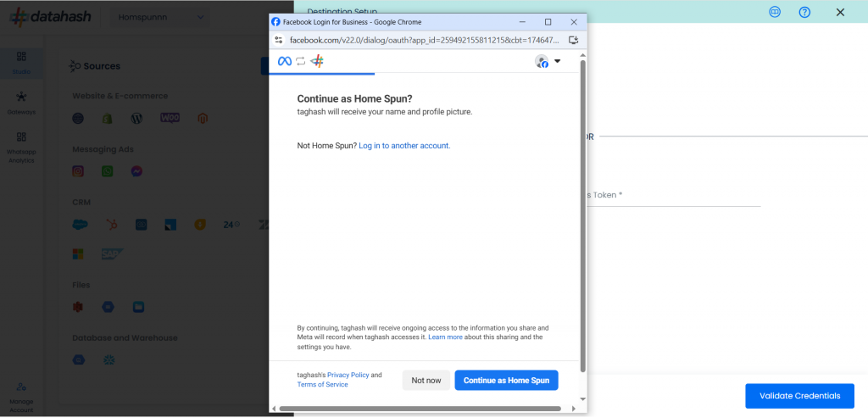Screen dimensions: 868x418
Task: Click the 'Website & E-commerce' section label
Action: point(120,96)
